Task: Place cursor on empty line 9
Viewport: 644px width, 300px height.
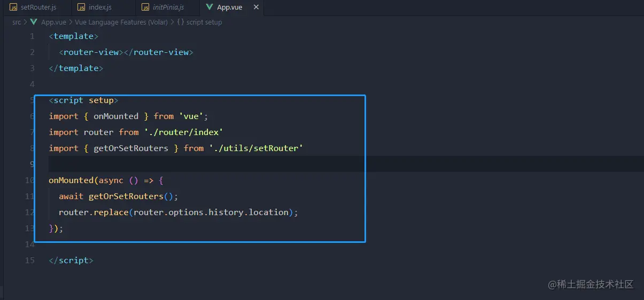Action: 214,164
